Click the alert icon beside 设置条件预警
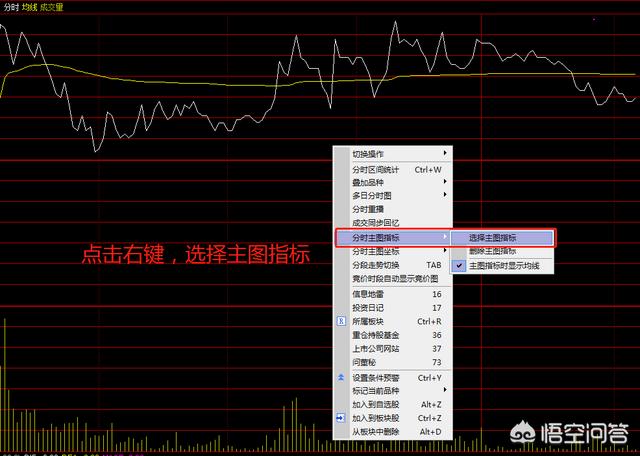Viewport: 640px width, 456px height. [341, 378]
